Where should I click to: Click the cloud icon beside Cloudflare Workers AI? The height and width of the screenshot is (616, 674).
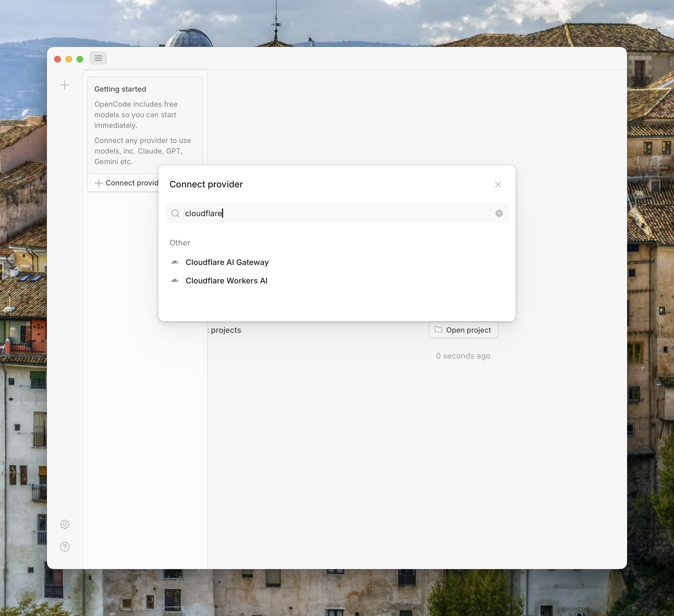(175, 281)
